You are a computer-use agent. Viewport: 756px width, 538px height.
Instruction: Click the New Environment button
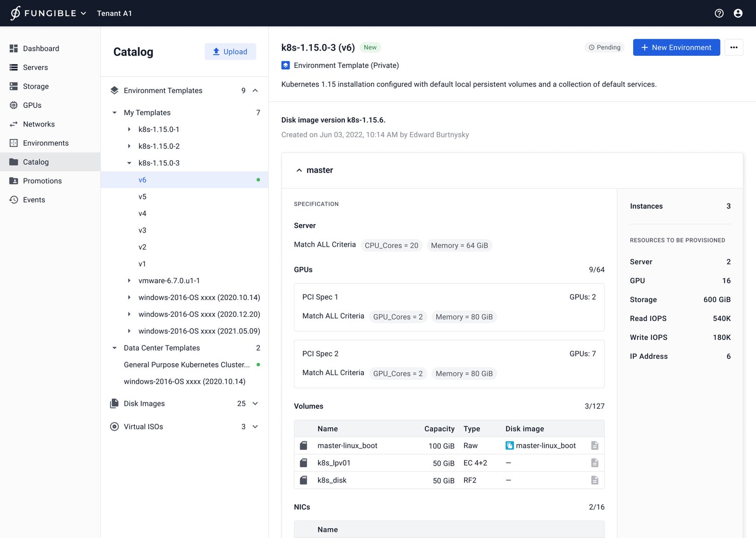[676, 47]
